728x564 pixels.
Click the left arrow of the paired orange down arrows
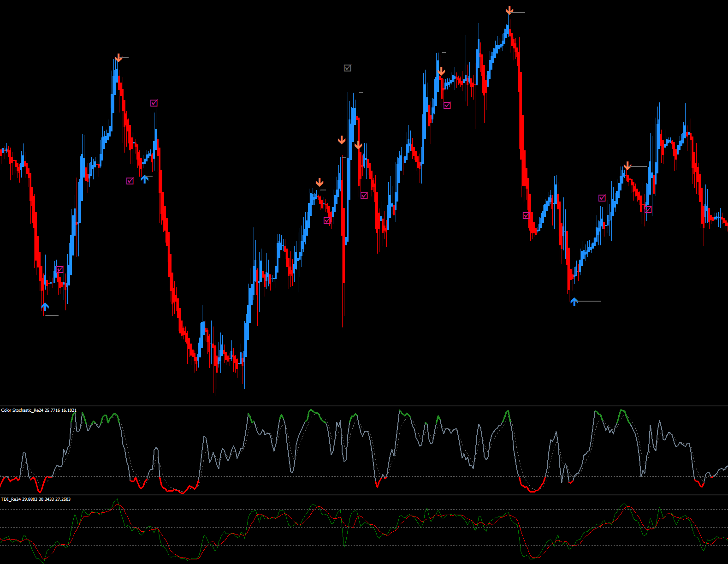[x=342, y=140]
